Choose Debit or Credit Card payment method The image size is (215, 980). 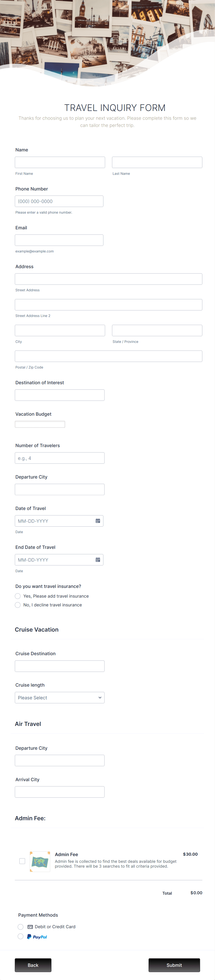click(x=20, y=927)
